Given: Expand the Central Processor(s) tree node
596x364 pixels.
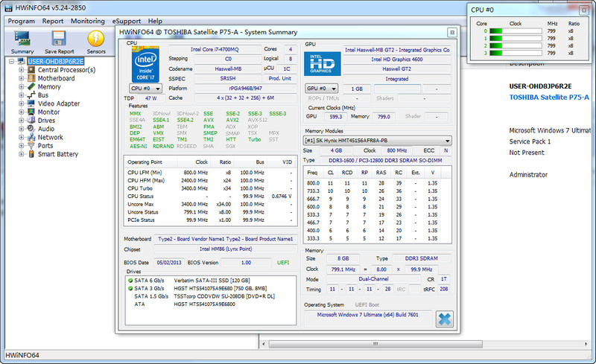Looking at the screenshot, I should pos(22,70).
